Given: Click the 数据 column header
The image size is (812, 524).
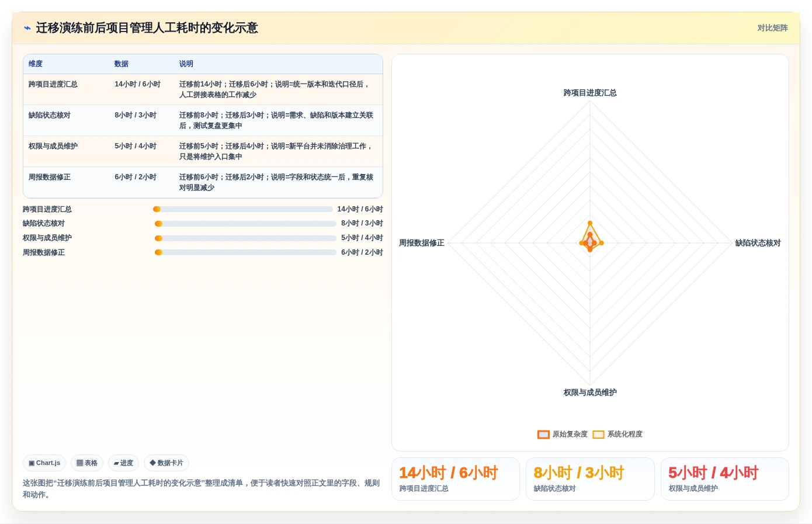Looking at the screenshot, I should [x=122, y=64].
